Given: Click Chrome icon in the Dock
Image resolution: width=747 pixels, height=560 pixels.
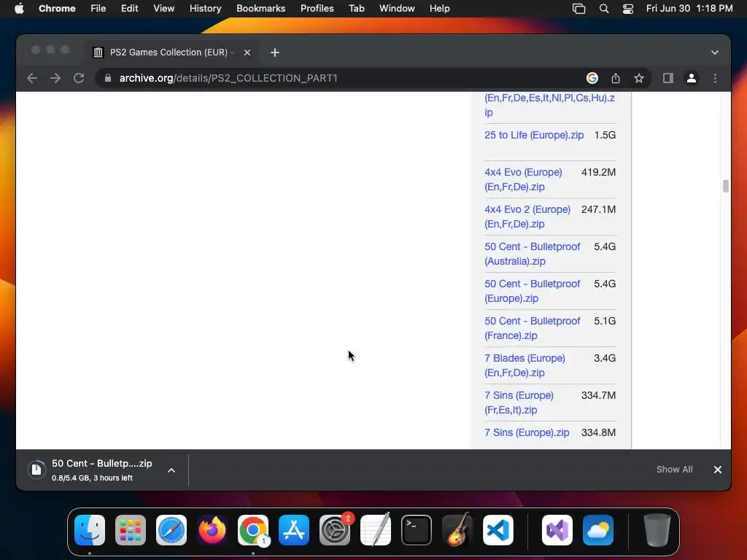Looking at the screenshot, I should [x=253, y=530].
